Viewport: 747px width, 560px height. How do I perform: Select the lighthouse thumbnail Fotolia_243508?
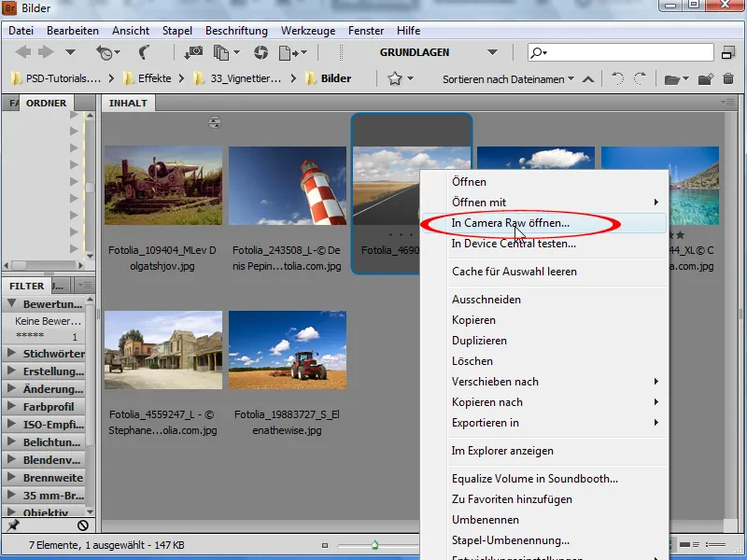(x=288, y=186)
